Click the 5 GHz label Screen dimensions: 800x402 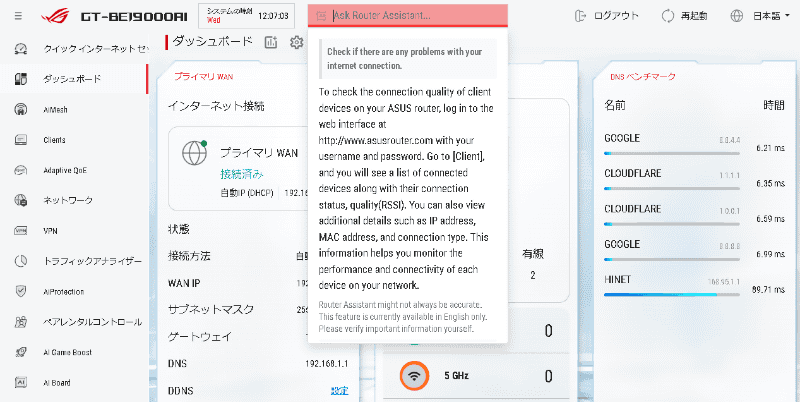pyautogui.click(x=456, y=376)
